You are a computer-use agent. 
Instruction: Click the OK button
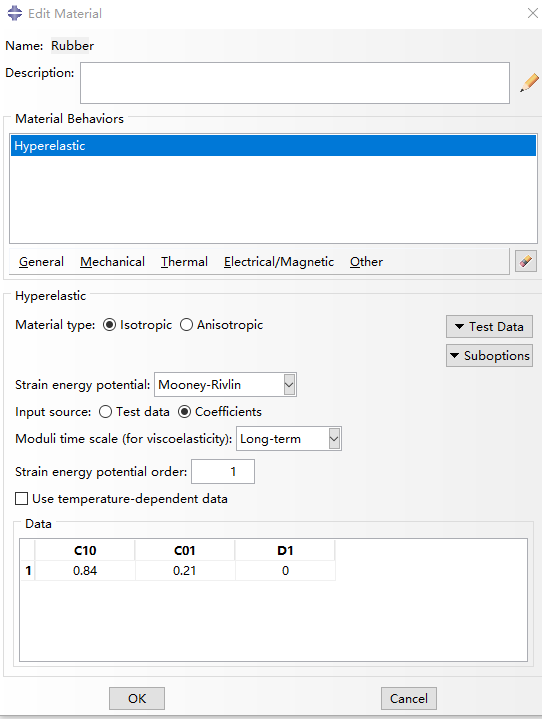tap(137, 698)
